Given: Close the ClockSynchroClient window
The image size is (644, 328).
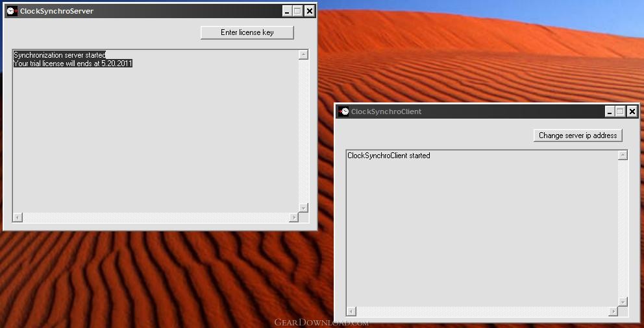Looking at the screenshot, I should pyautogui.click(x=632, y=111).
